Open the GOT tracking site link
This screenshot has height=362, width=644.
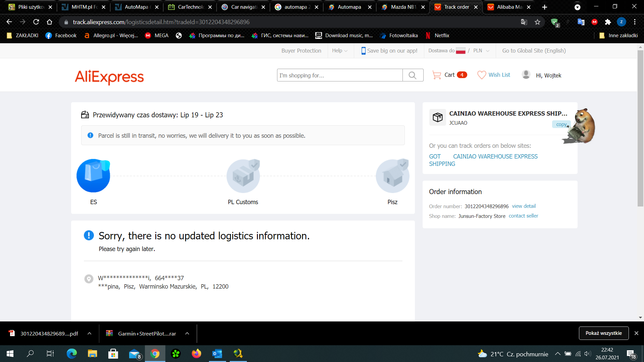(x=435, y=157)
